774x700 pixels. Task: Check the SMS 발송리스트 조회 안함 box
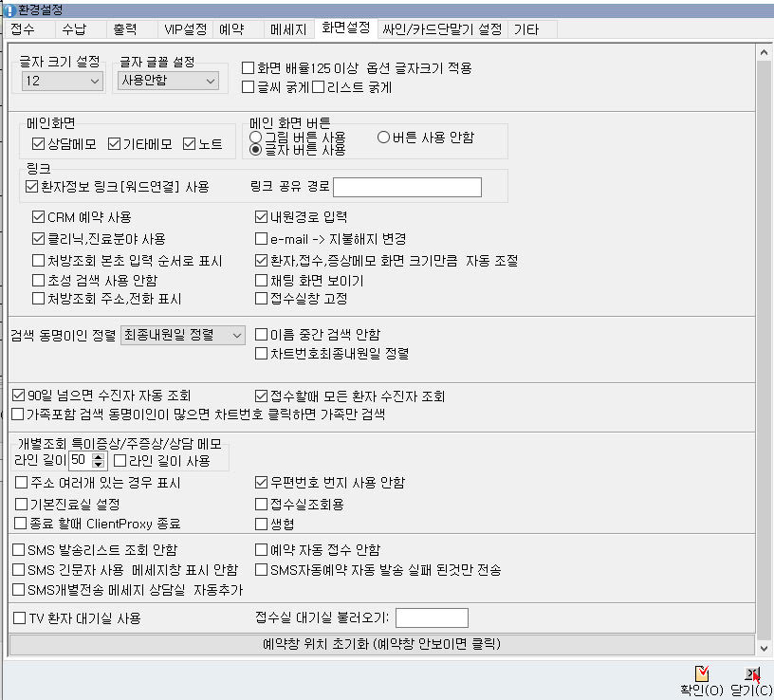coord(19,549)
